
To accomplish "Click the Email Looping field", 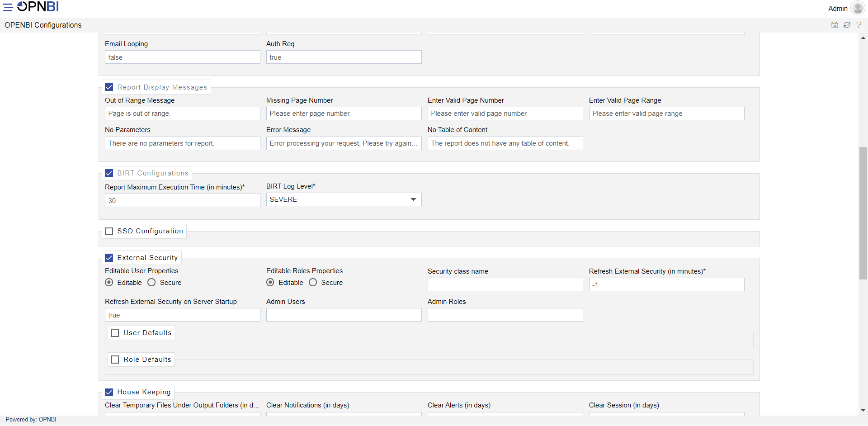I will tap(183, 57).
